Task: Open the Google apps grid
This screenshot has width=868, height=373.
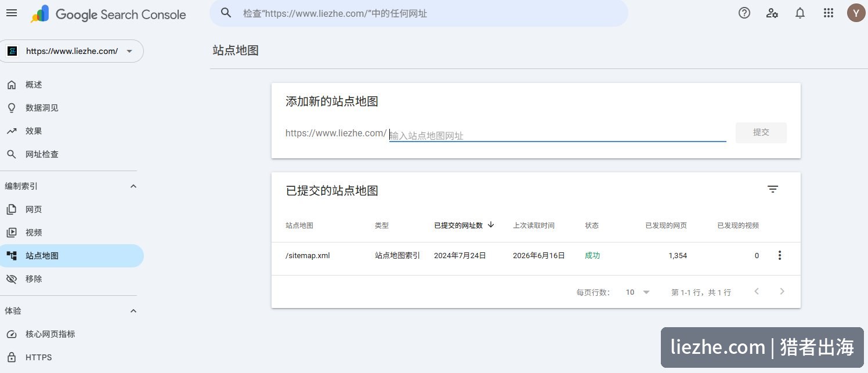Action: click(829, 13)
